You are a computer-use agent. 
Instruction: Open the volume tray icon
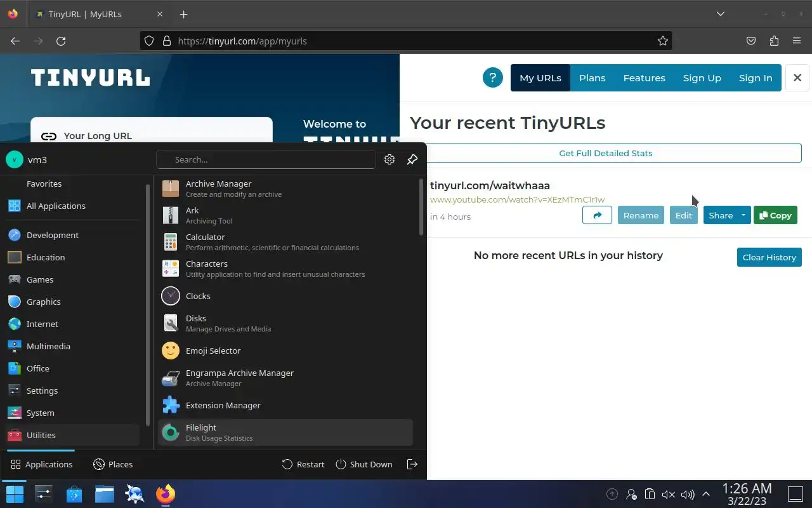pyautogui.click(x=688, y=494)
